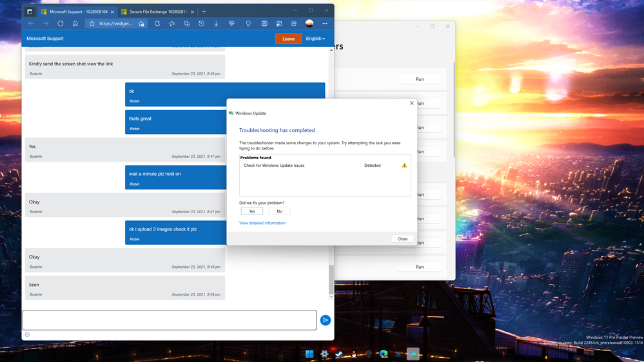Close the Microsoft Support tab
The height and width of the screenshot is (362, 644).
(x=112, y=12)
